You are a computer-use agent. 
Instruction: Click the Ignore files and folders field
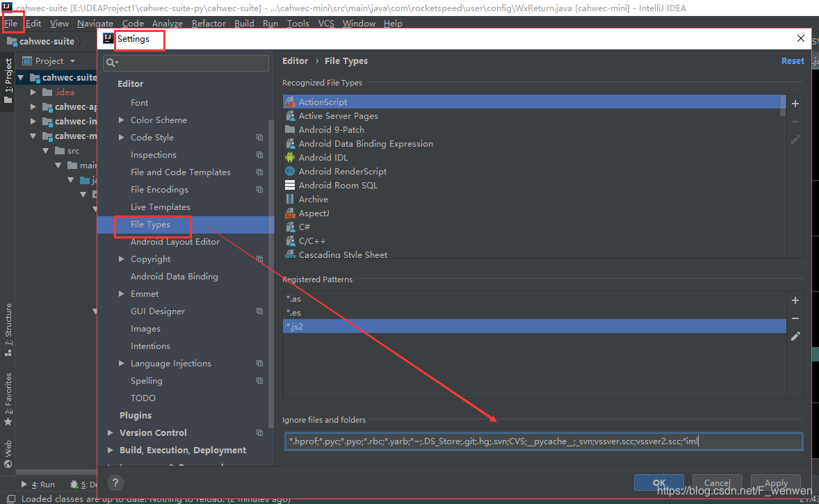pyautogui.click(x=543, y=441)
